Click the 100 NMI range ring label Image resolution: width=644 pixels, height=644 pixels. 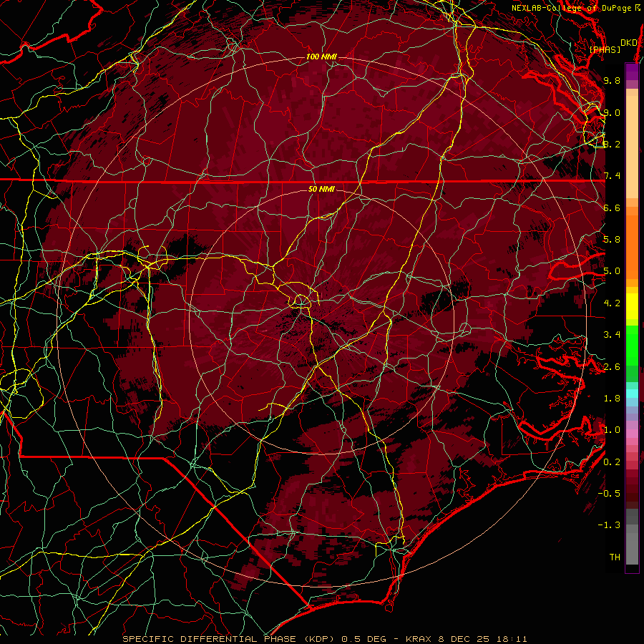(321, 57)
